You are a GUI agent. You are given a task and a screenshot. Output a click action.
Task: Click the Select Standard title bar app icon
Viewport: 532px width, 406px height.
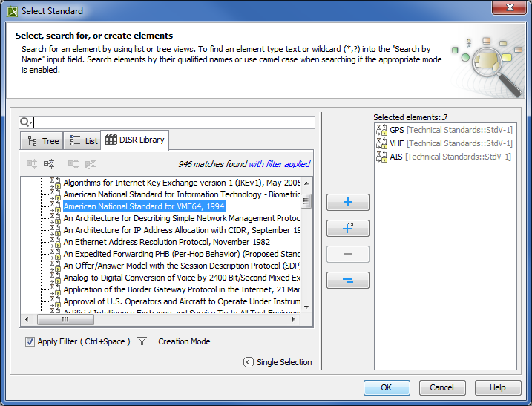point(13,12)
